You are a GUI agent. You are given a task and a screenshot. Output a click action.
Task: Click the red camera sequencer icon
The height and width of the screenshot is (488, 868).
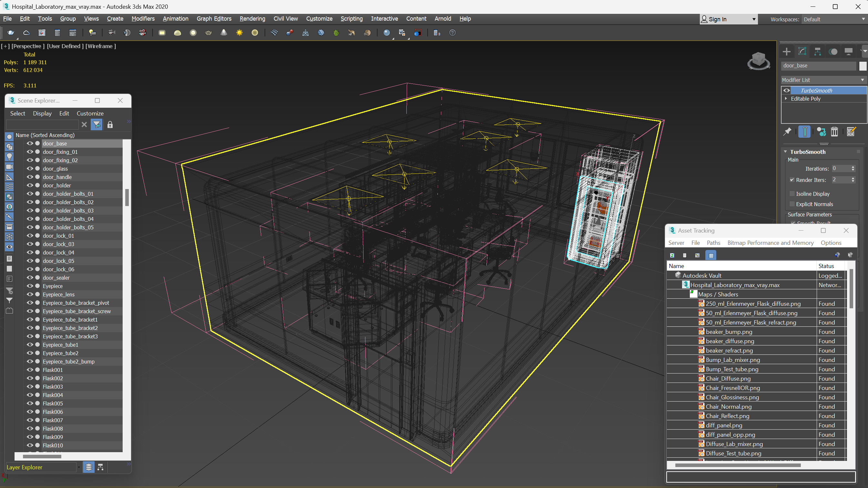tap(143, 33)
